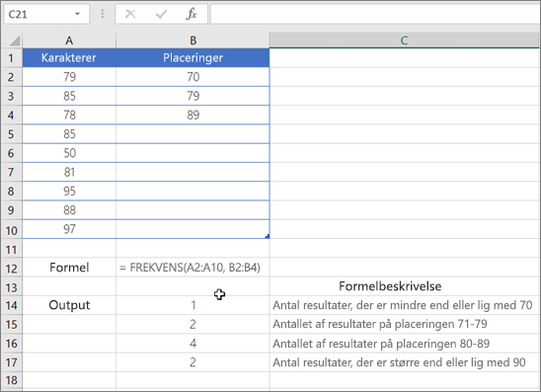541x392 pixels.
Task: Select output cell B15 with value 2
Action: (193, 324)
